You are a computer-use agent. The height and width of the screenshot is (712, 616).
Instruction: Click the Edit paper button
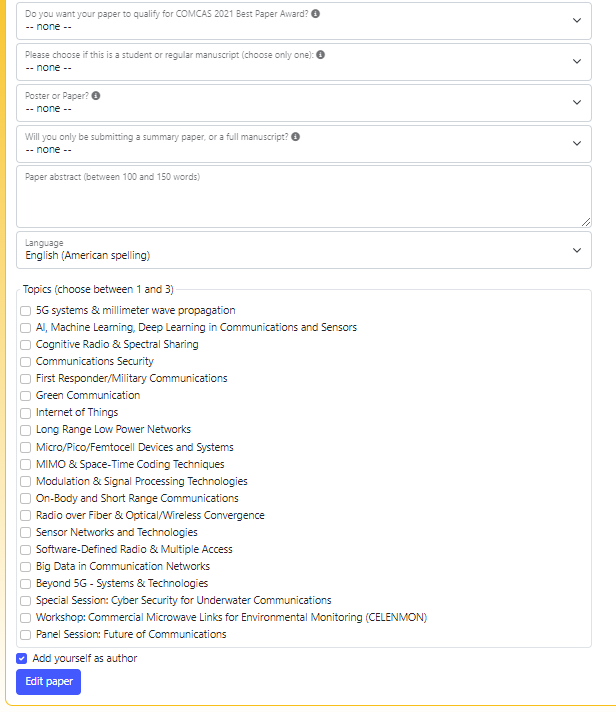(49, 682)
